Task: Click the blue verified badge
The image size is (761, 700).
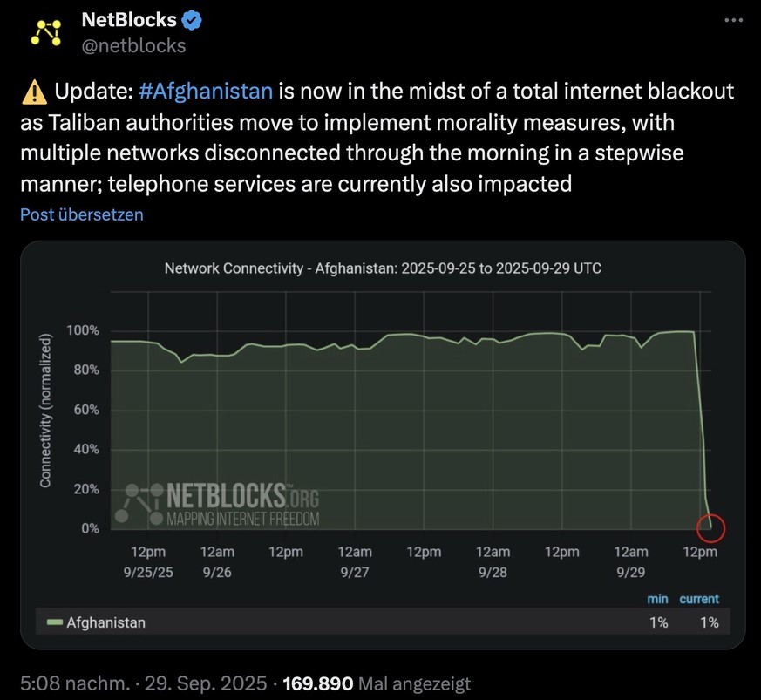Action: (x=192, y=19)
